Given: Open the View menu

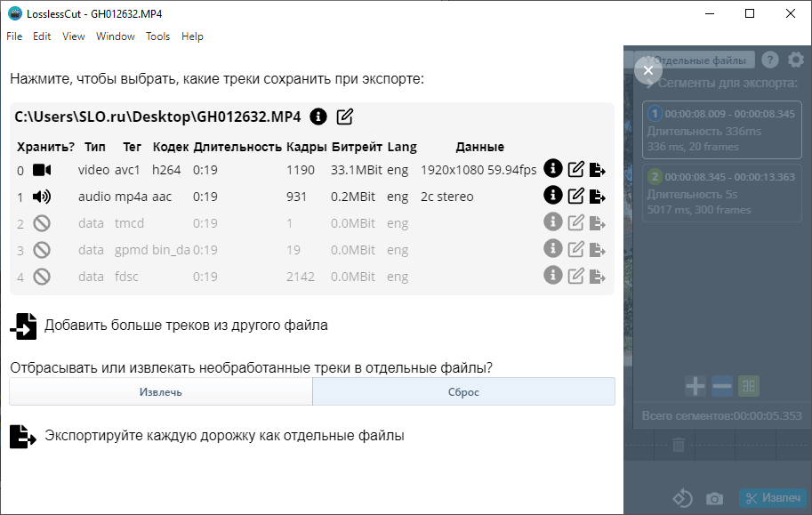Looking at the screenshot, I should [74, 36].
